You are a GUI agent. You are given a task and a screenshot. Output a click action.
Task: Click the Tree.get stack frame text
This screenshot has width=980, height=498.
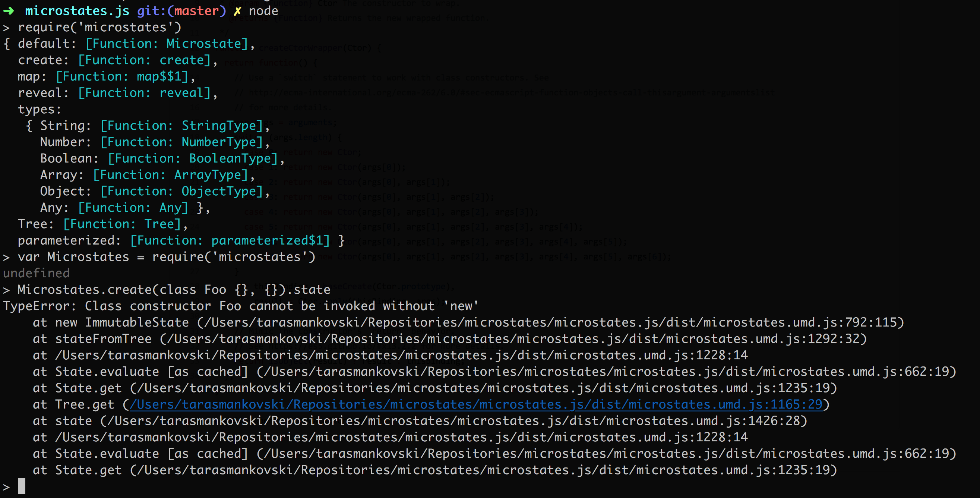[x=85, y=404]
